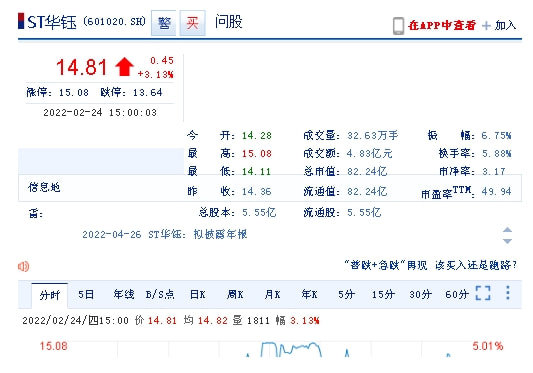Click the 市盈率TTM value 49.94
Image resolution: width=533 pixels, height=373 pixels.
click(496, 191)
